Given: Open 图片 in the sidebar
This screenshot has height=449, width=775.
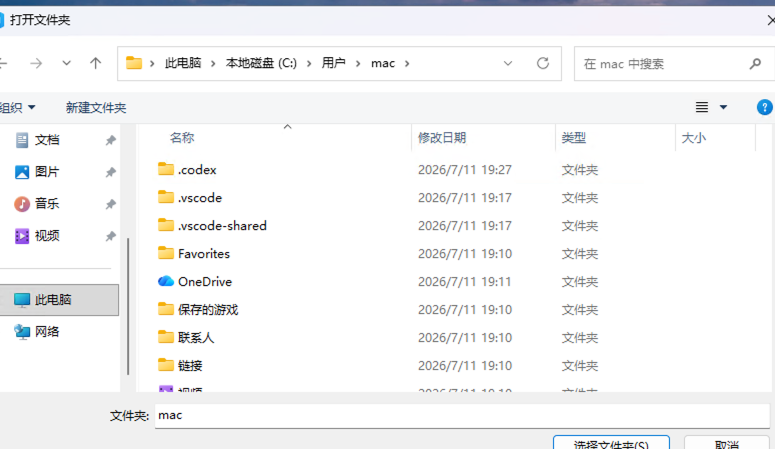Looking at the screenshot, I should [x=47, y=172].
